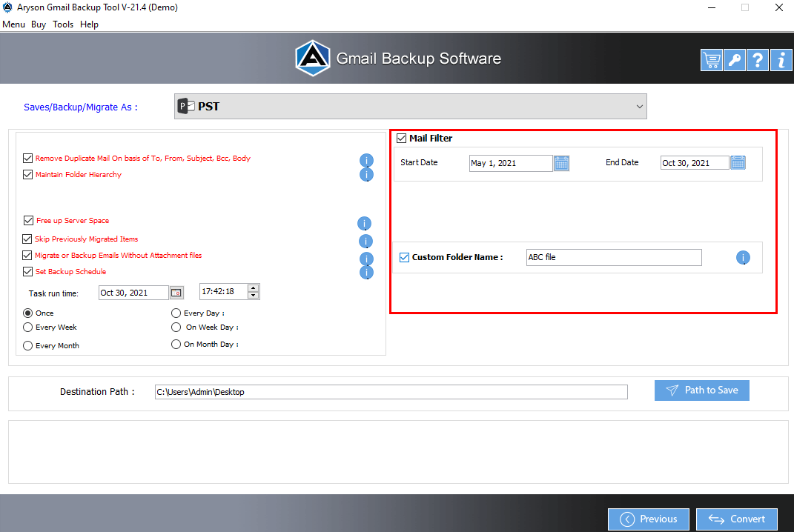Click the Destination Path field
The width and height of the screenshot is (794, 532).
[x=391, y=392]
